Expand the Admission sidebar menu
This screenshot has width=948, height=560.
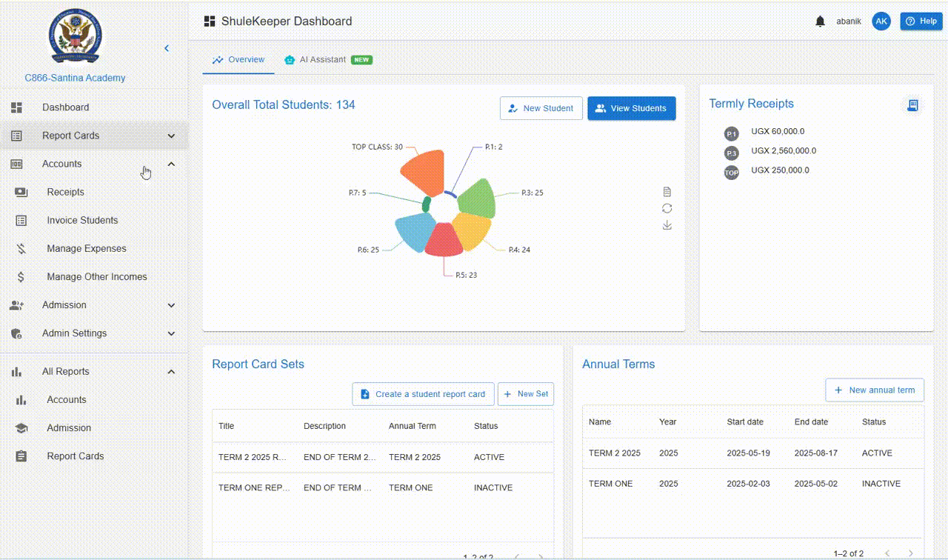[171, 304]
